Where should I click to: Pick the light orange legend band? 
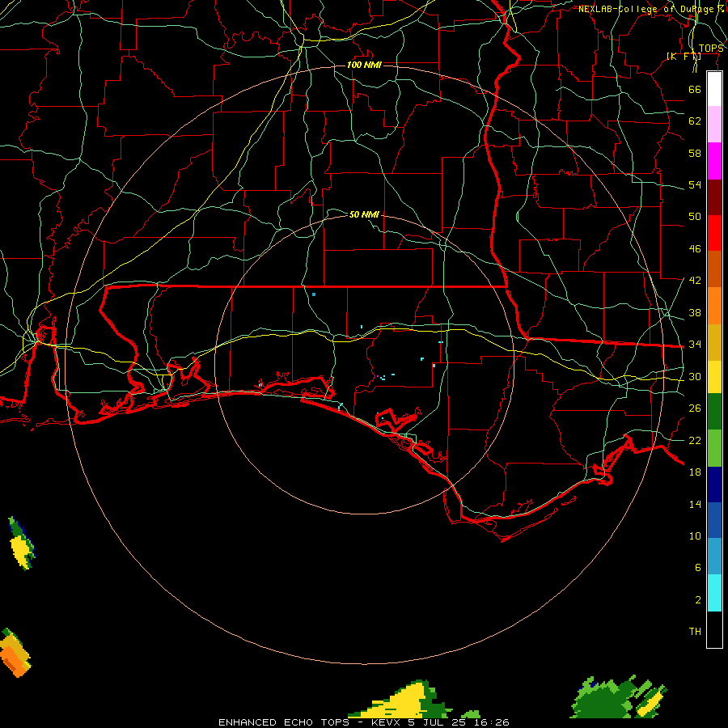point(714,305)
